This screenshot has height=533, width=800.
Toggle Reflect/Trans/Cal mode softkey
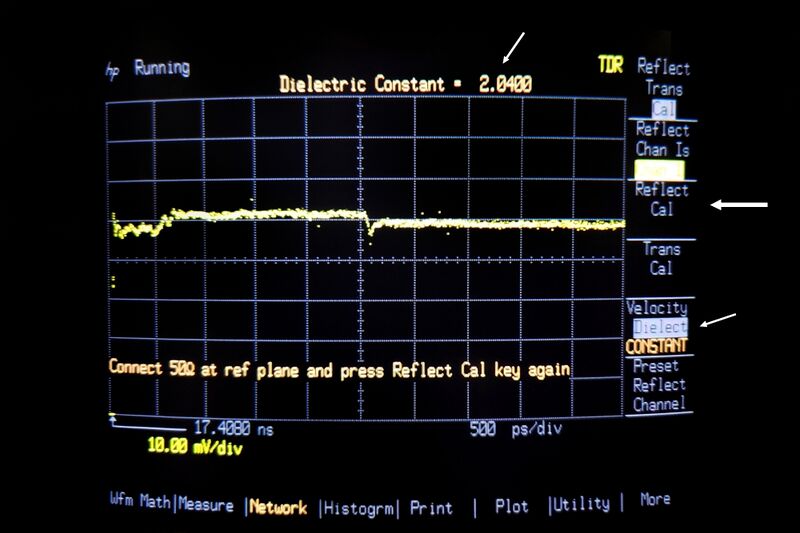pyautogui.click(x=662, y=88)
